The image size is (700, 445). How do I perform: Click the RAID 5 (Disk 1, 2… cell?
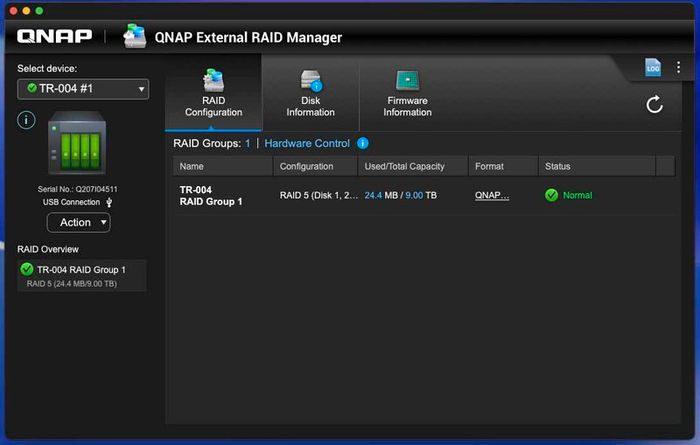click(319, 195)
